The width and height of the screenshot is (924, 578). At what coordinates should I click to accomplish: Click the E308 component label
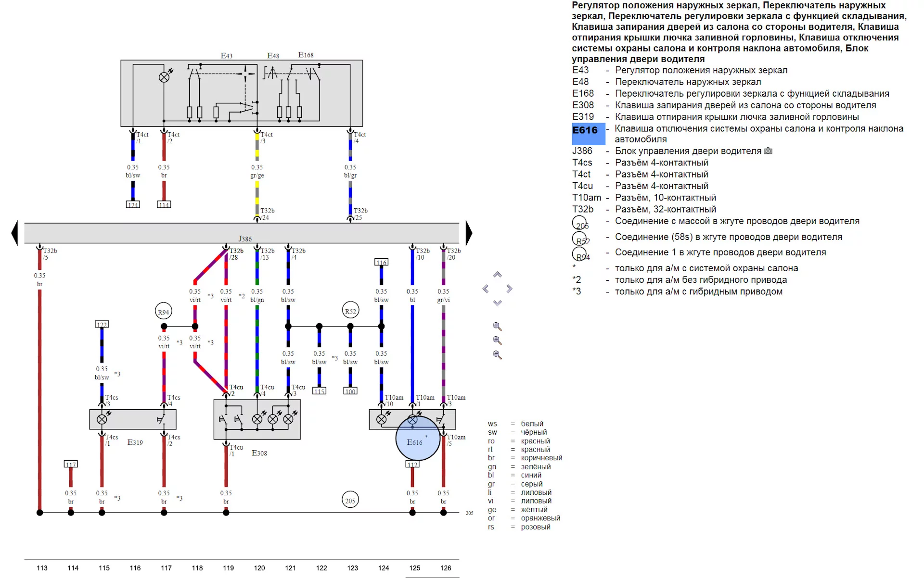pos(259,453)
